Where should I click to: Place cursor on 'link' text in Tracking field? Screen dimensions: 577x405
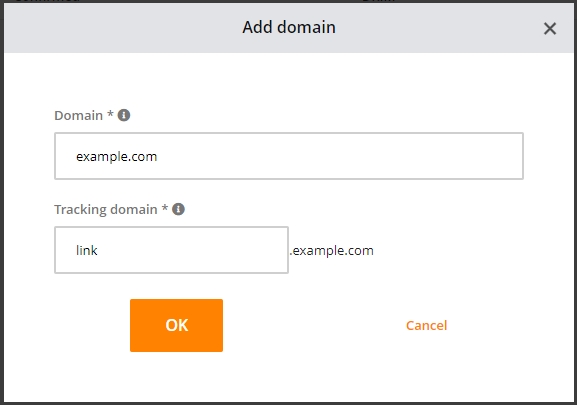tap(87, 250)
